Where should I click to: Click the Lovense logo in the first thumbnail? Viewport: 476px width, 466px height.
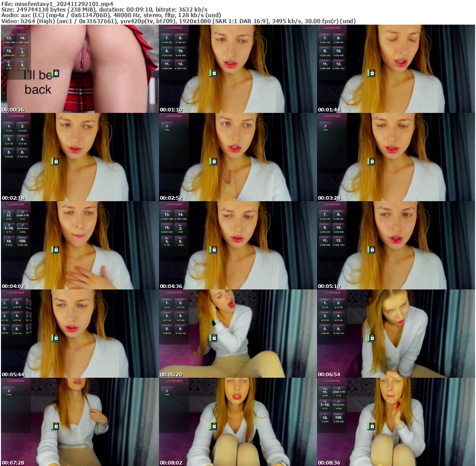pyautogui.click(x=15, y=27)
